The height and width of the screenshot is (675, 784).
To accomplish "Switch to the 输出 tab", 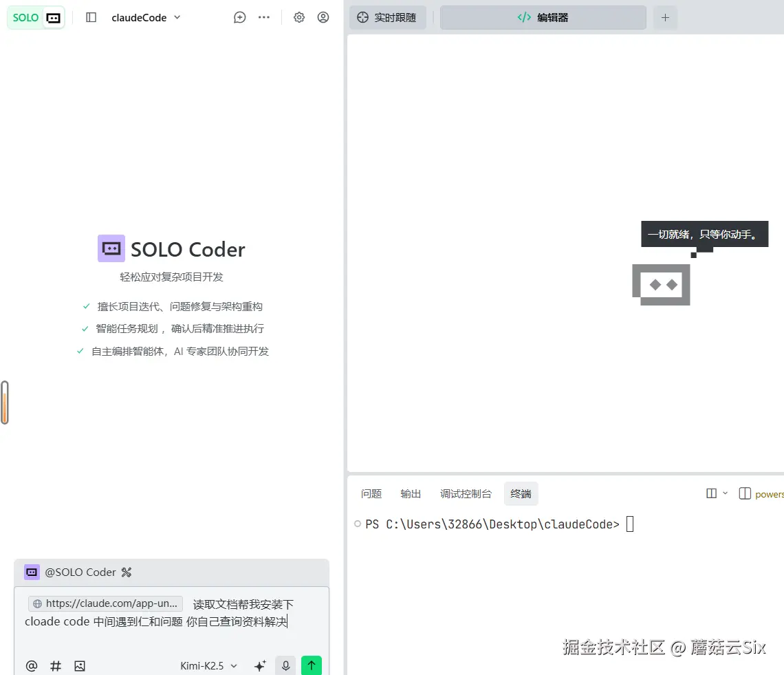I will 410,493.
